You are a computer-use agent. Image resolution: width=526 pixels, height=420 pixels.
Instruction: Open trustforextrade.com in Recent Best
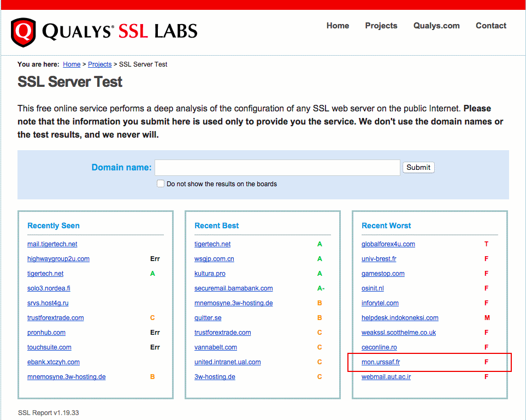click(223, 333)
